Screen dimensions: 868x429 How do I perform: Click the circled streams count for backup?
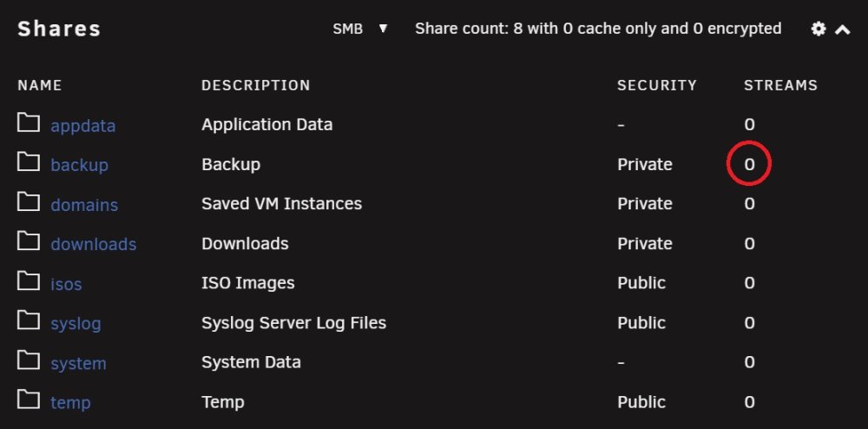click(749, 164)
